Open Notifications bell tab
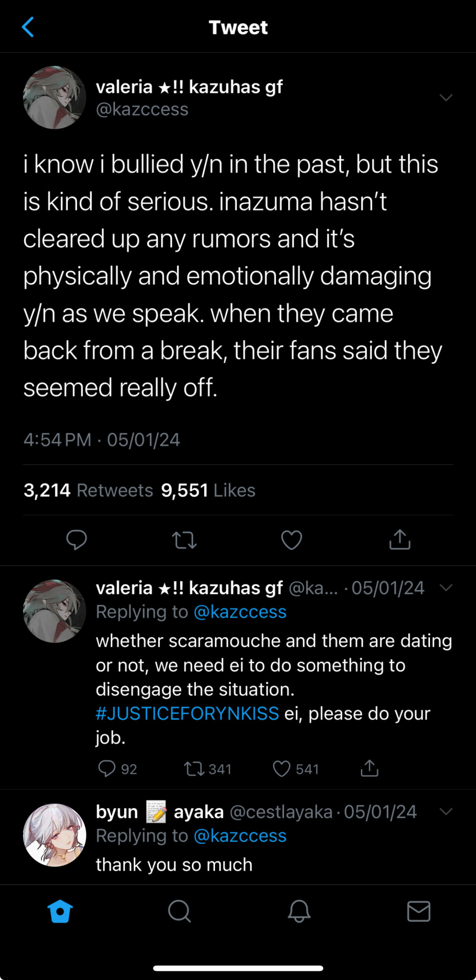Screen dimensions: 476x980 (299, 911)
